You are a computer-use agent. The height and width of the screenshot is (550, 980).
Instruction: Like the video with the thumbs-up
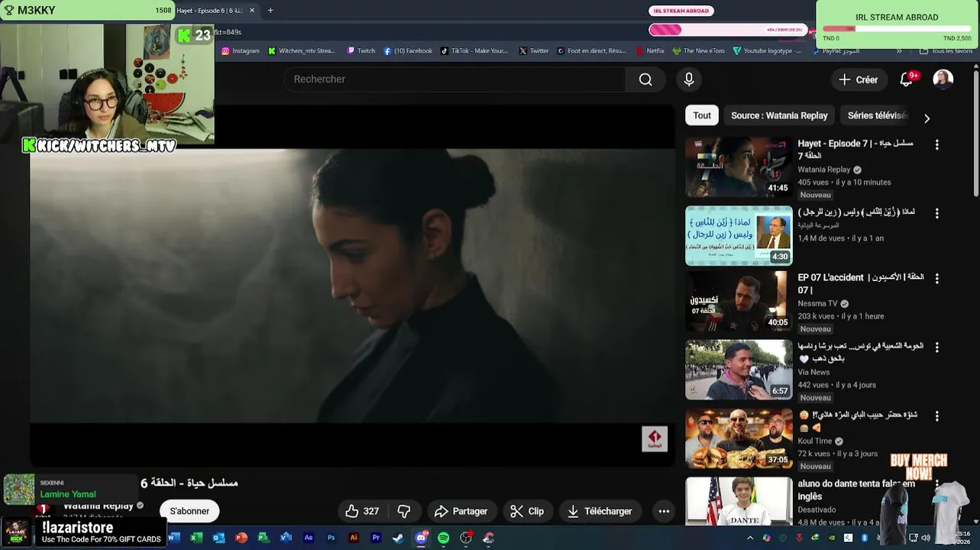361,511
